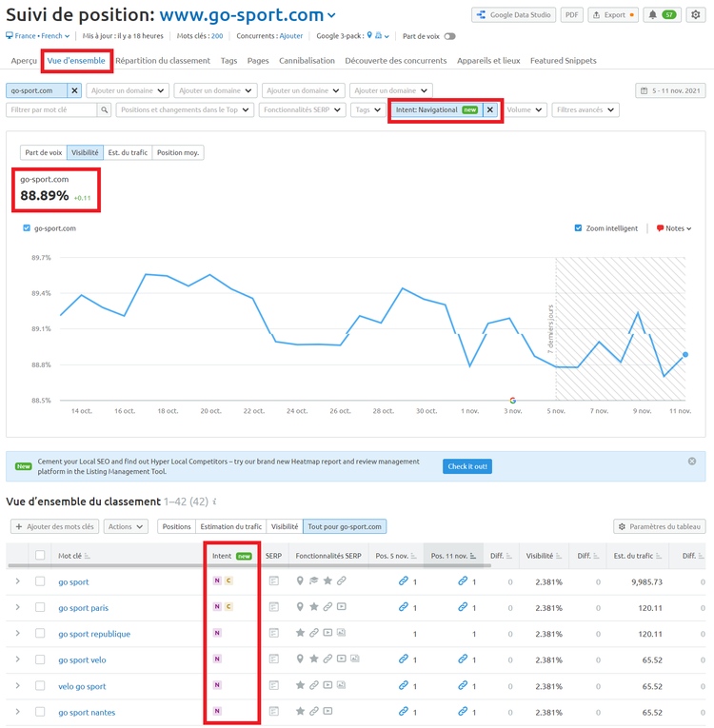This screenshot has height=728, width=714.
Task: Open the Notes dropdown on chart
Action: [x=674, y=228]
